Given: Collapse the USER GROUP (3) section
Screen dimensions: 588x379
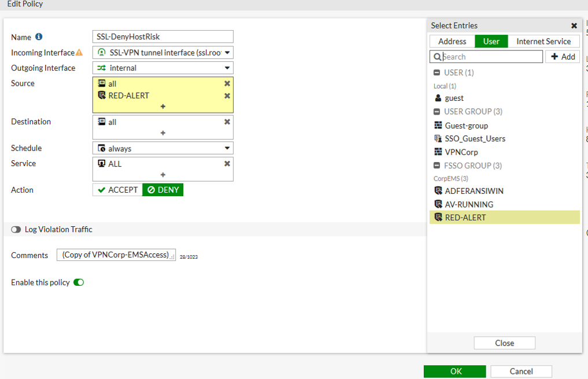Looking at the screenshot, I should pyautogui.click(x=437, y=112).
